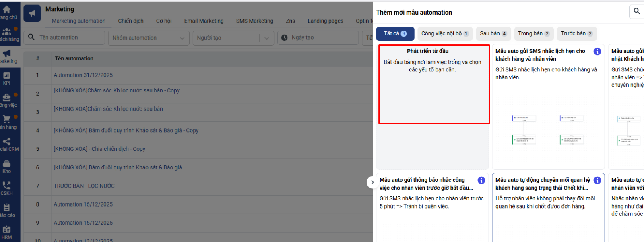Open the KPI sidebar icon
Image resolution: width=644 pixels, height=242 pixels.
point(7,78)
